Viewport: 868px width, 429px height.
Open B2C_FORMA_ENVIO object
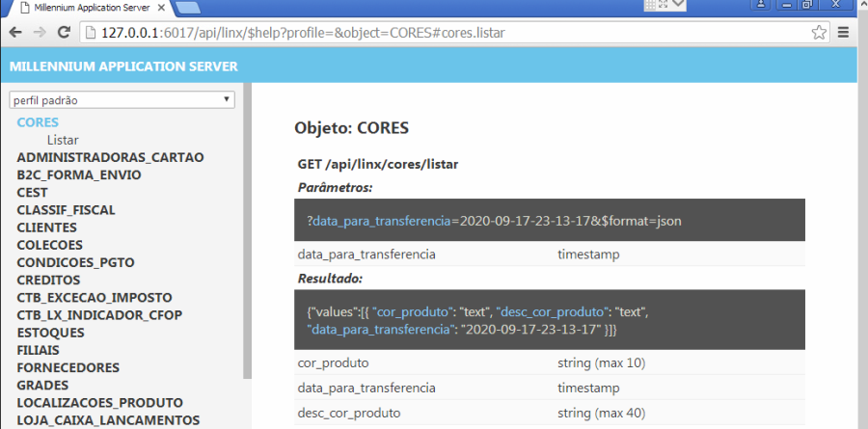pos(79,174)
